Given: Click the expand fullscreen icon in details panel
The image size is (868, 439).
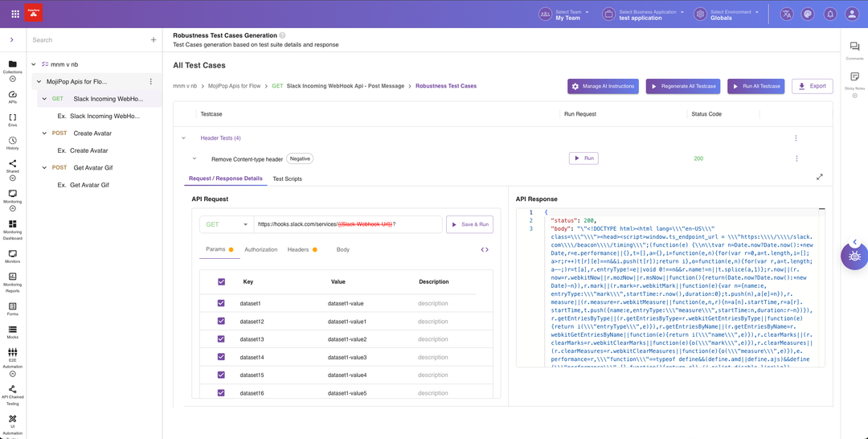Looking at the screenshot, I should coord(820,177).
